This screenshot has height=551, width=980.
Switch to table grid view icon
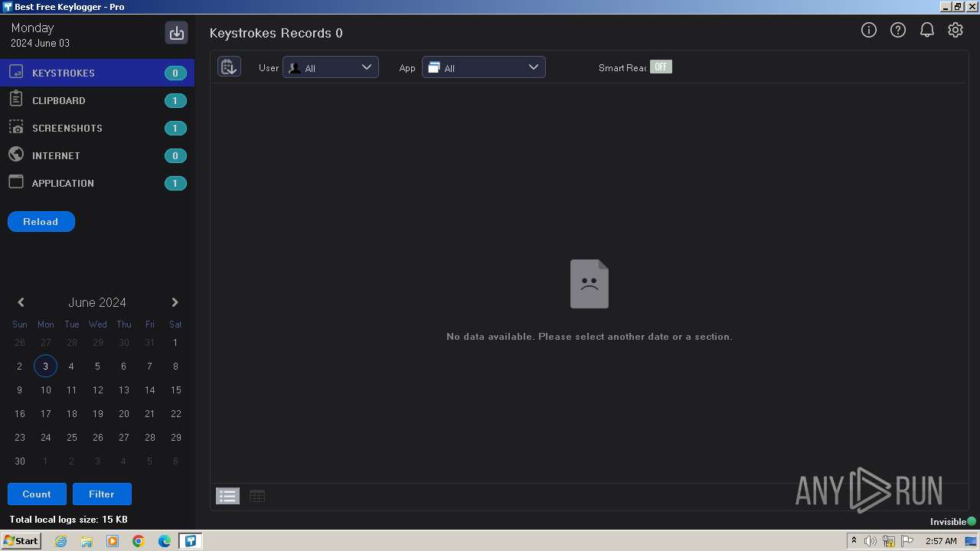point(257,496)
